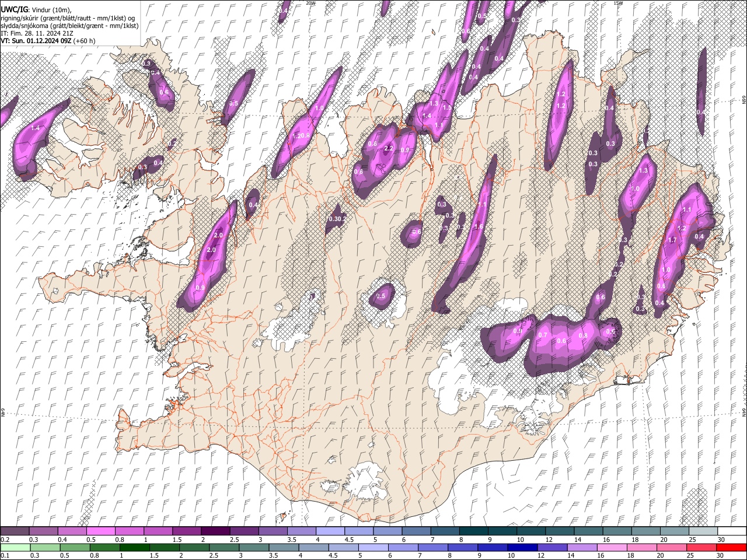Click the '0.1' label under the green scale
The width and height of the screenshot is (747, 560).
pos(5,556)
